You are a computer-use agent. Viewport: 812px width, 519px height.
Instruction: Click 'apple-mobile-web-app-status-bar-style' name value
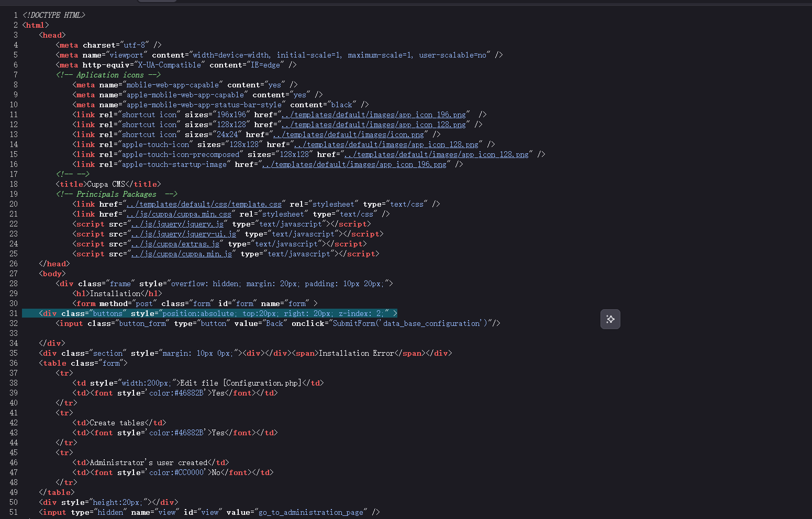tap(204, 105)
